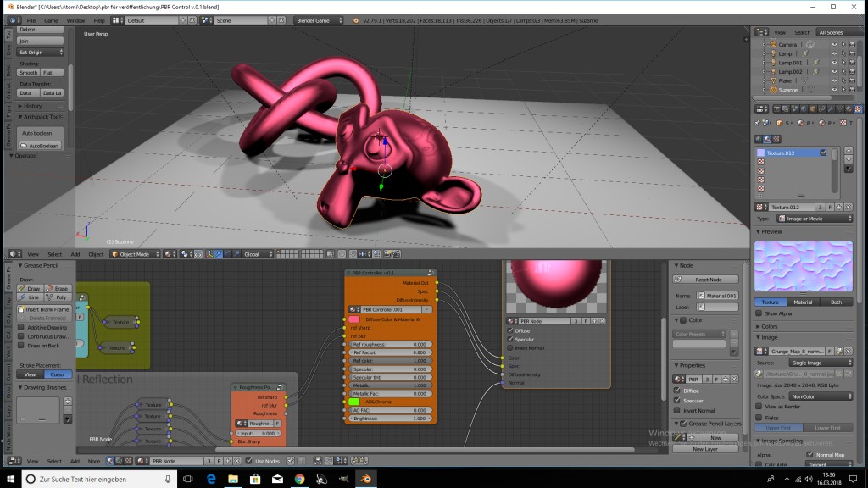
Task: Toggle Show Alpha in the texture preview
Action: tap(759, 313)
